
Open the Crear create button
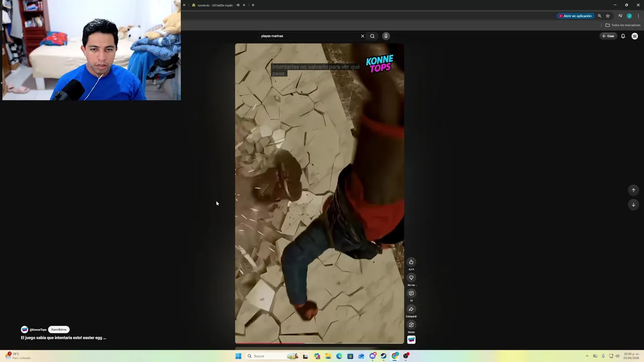pos(608,36)
